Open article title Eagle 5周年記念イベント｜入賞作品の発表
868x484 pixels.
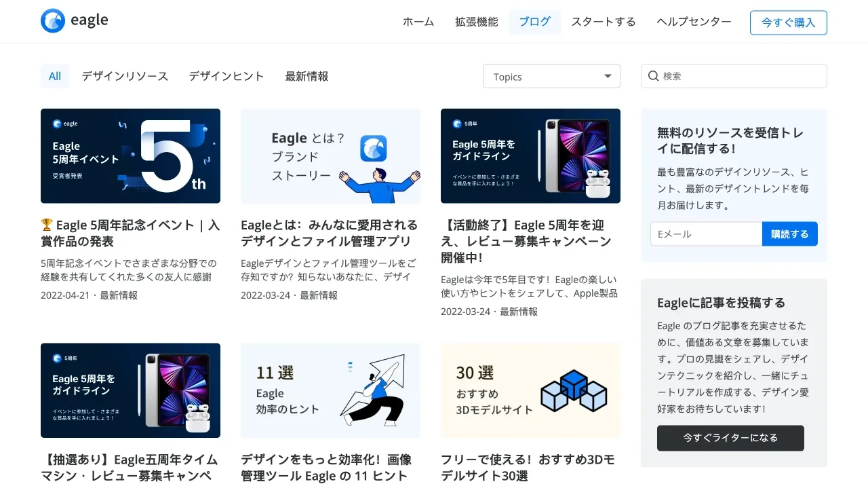[130, 233]
